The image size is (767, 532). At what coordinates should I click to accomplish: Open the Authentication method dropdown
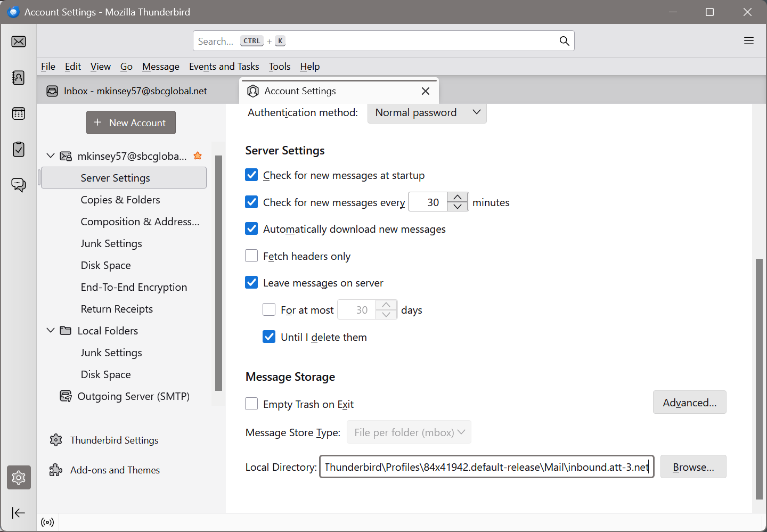pos(427,113)
